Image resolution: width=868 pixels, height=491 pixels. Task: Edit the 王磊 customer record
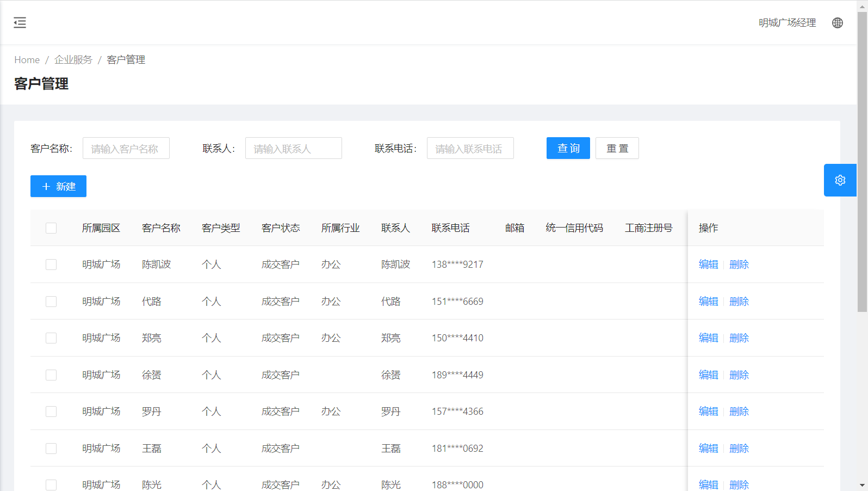[x=708, y=449]
